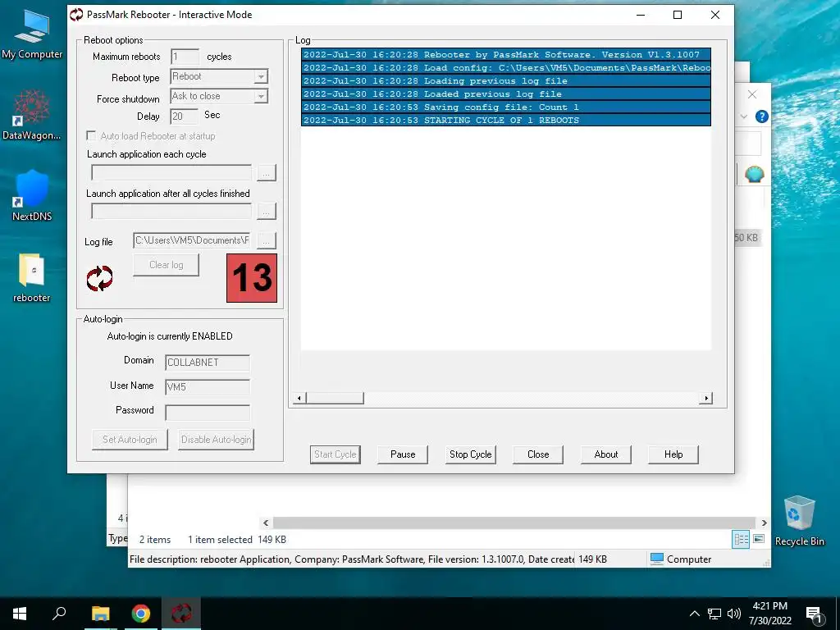Open File Explorer from taskbar
Image resolution: width=840 pixels, height=630 pixels.
point(100,614)
